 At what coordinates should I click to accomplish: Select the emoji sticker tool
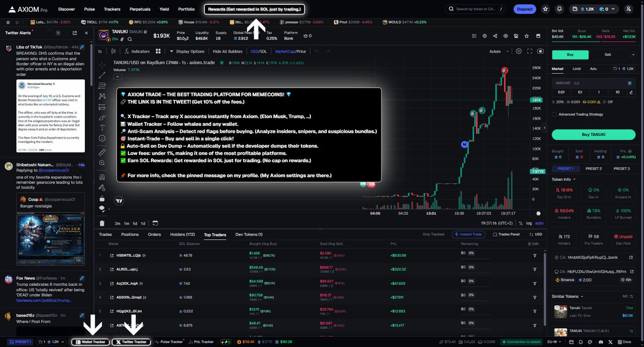pos(102,139)
